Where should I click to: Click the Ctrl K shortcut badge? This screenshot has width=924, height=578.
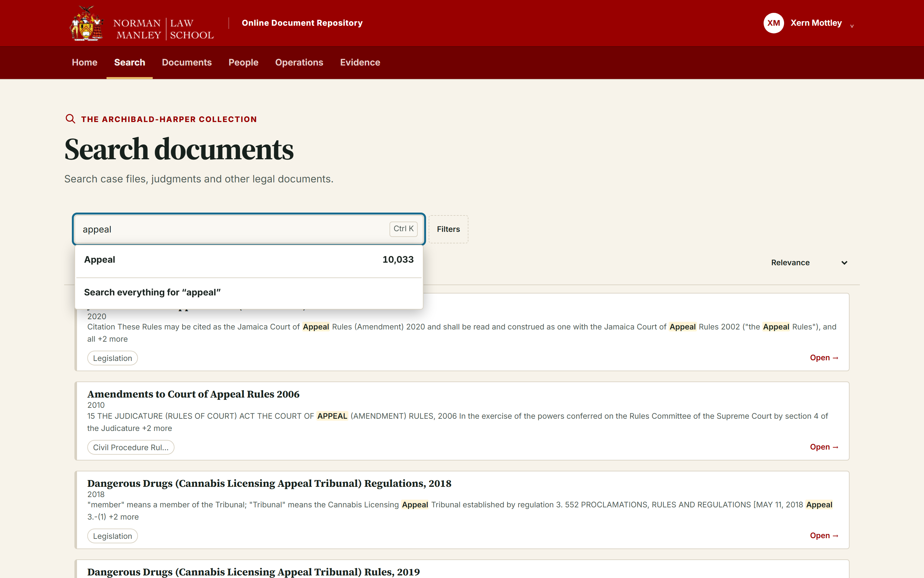pos(403,229)
